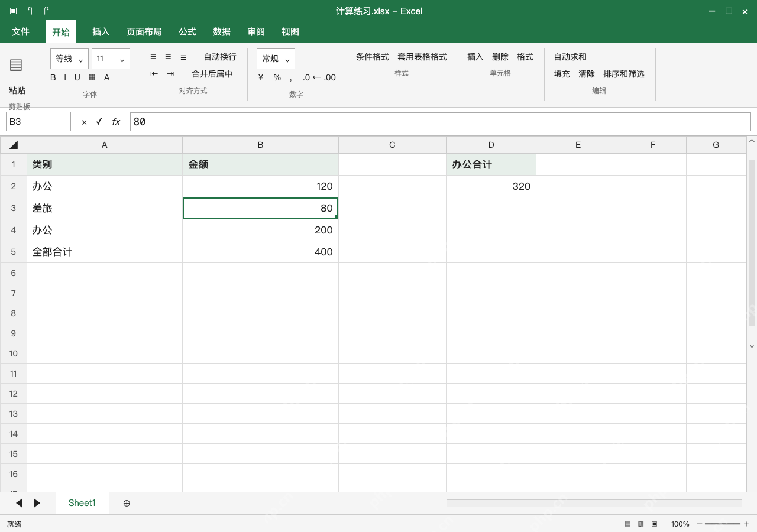Switch to the 视图 tab

290,32
